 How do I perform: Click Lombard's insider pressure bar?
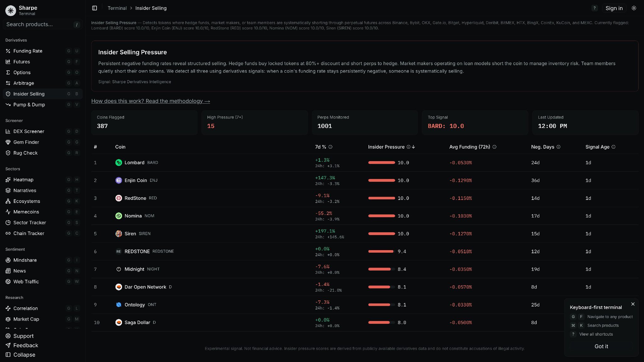point(381,162)
